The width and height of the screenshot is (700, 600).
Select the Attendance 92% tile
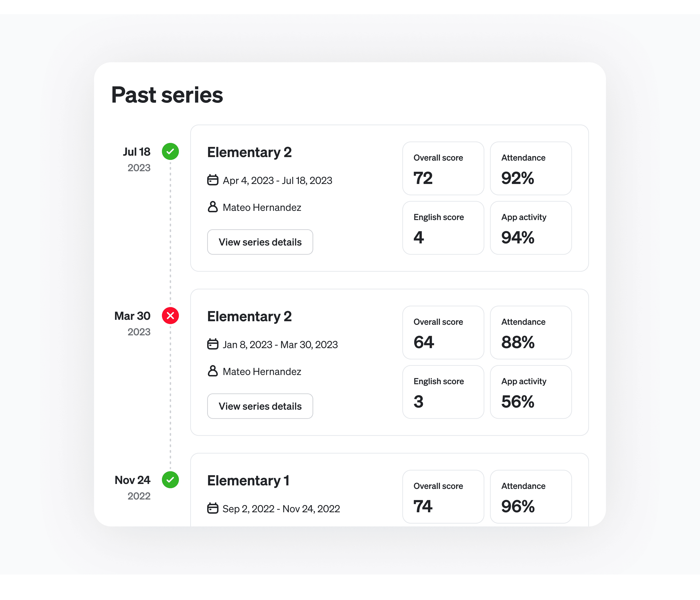coord(531,168)
